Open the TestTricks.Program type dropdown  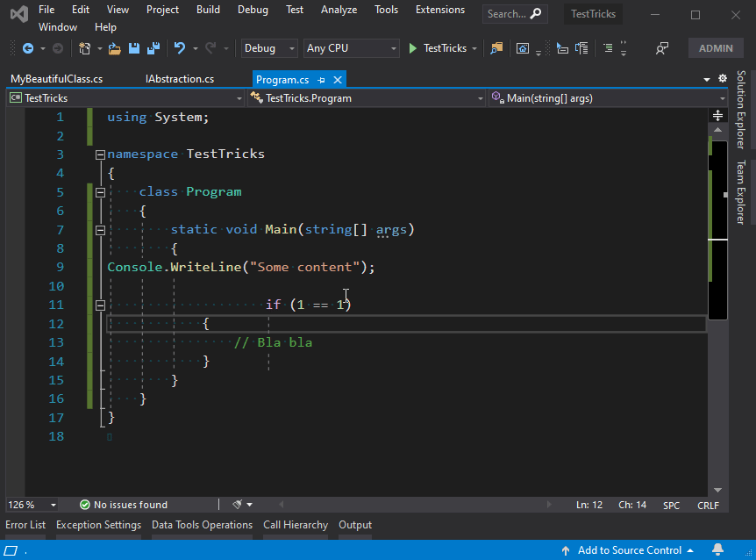367,98
